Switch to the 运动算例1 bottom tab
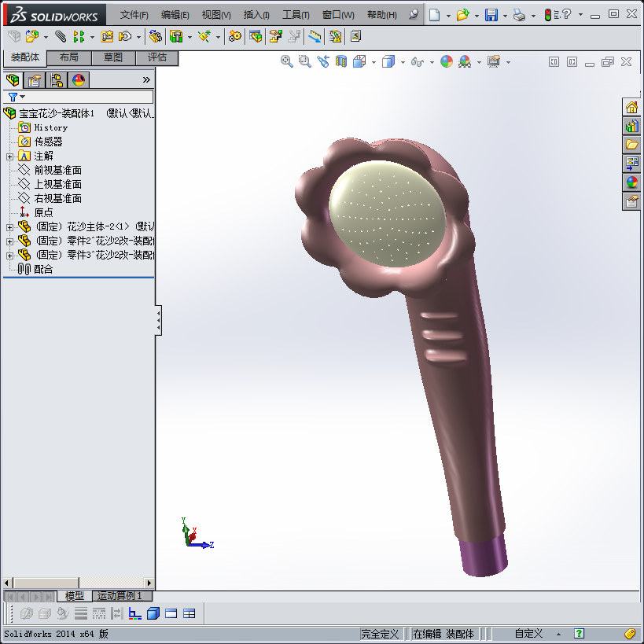Screen dimensions: 644x644 (122, 595)
